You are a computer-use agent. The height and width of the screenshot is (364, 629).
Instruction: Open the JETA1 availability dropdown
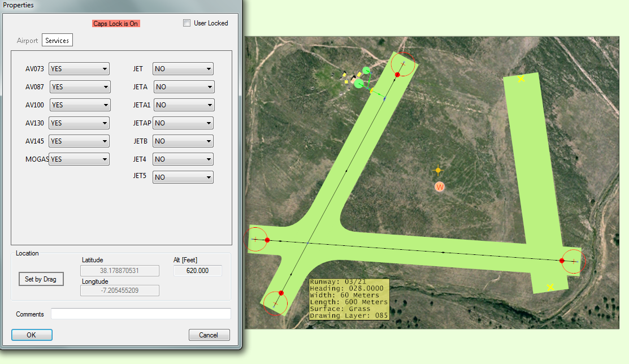pyautogui.click(x=184, y=105)
